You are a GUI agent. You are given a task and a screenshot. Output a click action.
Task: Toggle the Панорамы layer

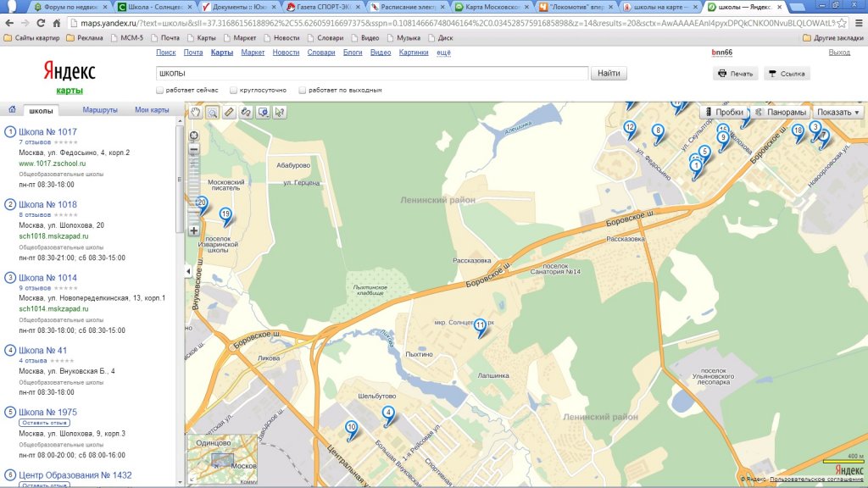click(781, 113)
